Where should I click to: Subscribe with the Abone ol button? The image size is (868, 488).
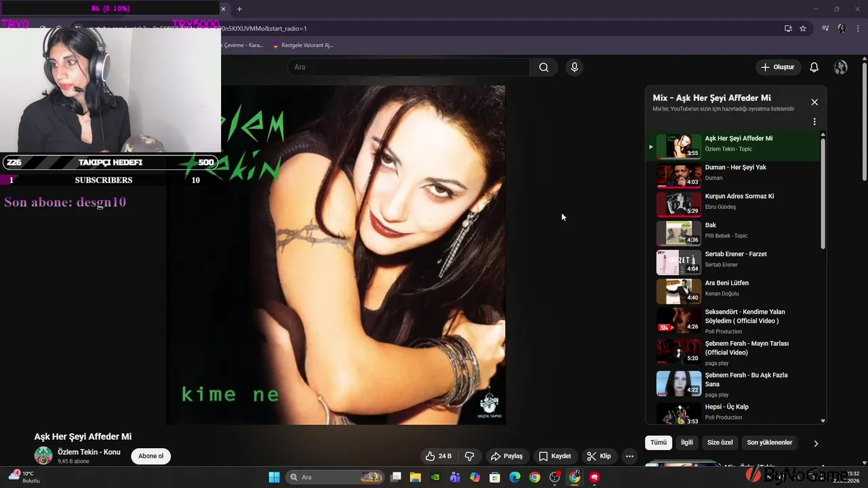coord(151,456)
